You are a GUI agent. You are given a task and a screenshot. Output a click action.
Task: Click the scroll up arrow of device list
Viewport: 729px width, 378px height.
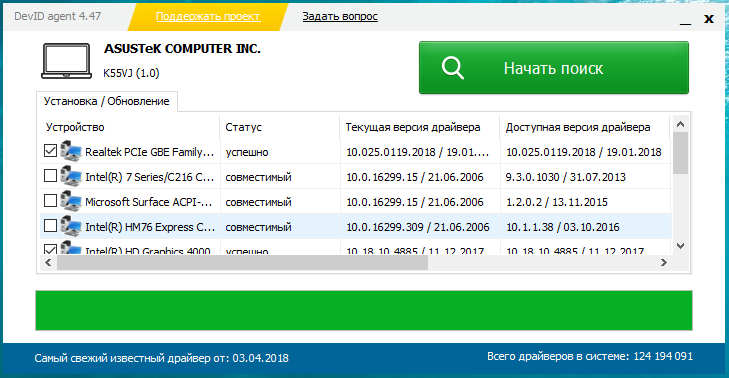[680, 124]
